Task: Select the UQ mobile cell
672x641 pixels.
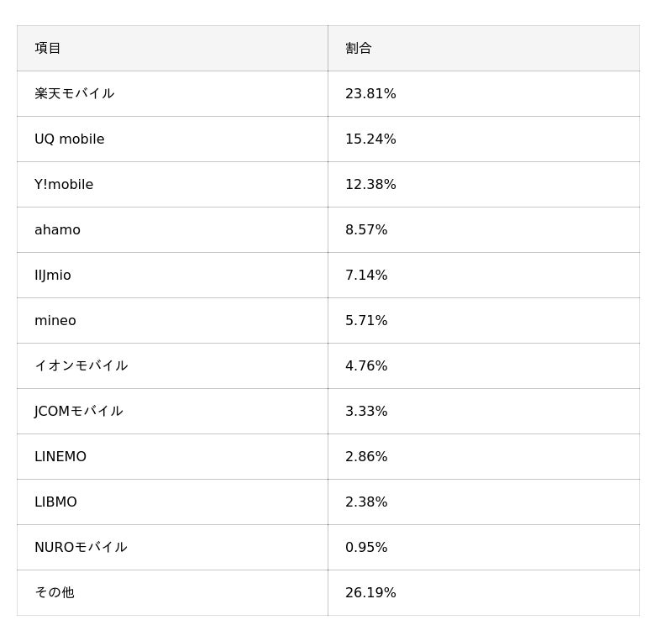Action: 70,139
